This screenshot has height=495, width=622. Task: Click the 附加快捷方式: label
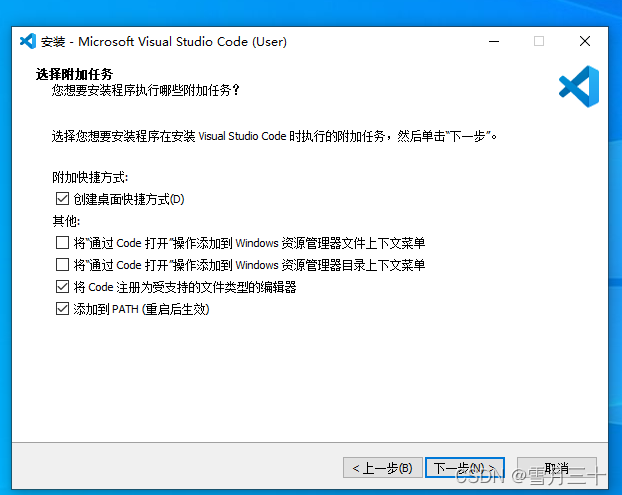pos(90,177)
